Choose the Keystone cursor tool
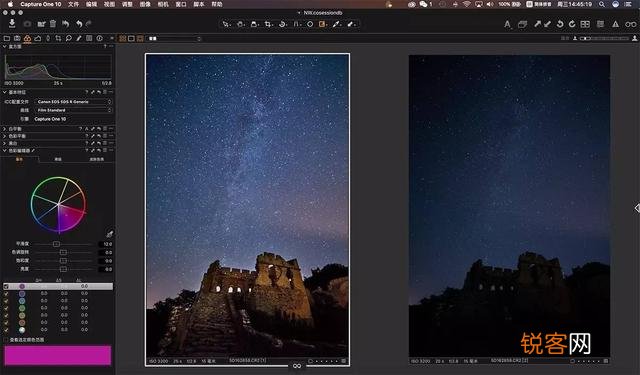This screenshot has height=375, width=640. point(297,24)
